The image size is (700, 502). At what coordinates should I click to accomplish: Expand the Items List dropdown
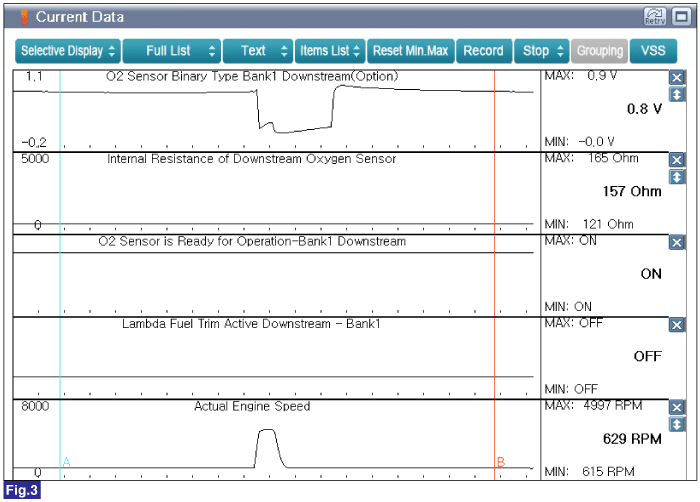[x=330, y=51]
